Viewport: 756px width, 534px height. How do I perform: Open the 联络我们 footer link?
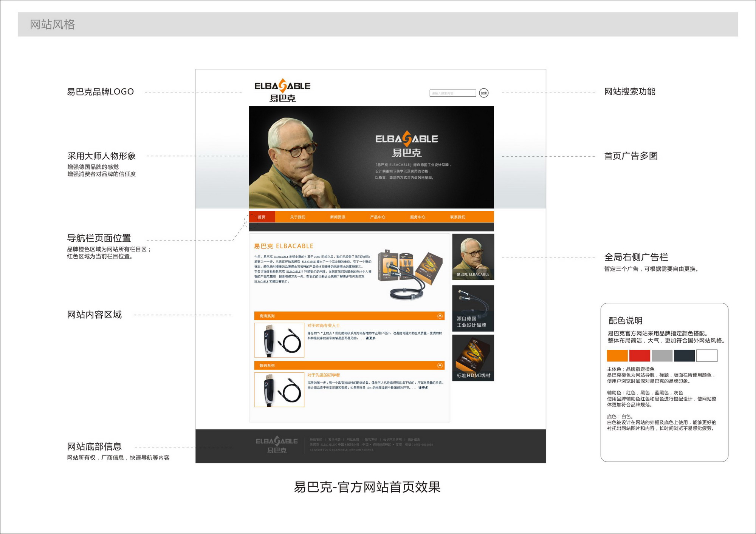click(316, 440)
